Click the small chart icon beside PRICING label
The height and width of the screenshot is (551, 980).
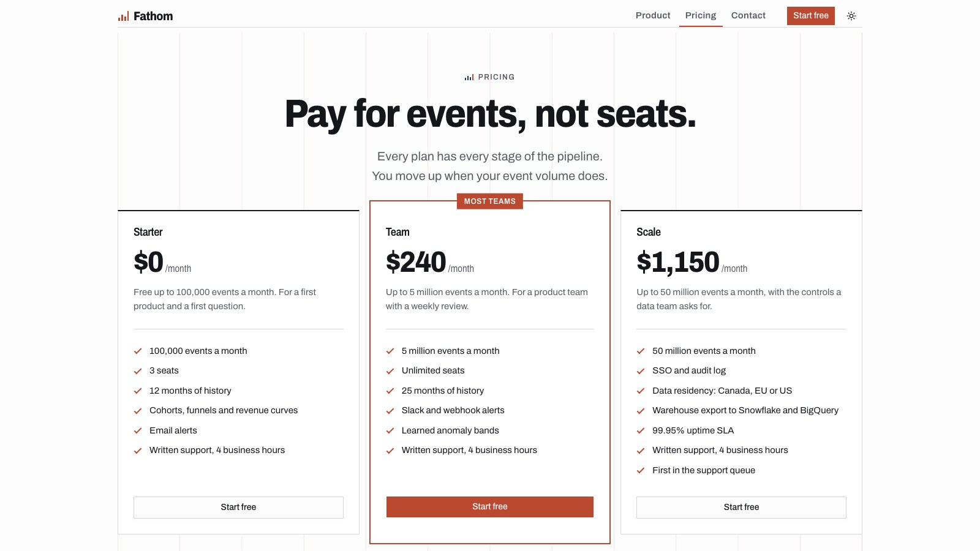[469, 77]
